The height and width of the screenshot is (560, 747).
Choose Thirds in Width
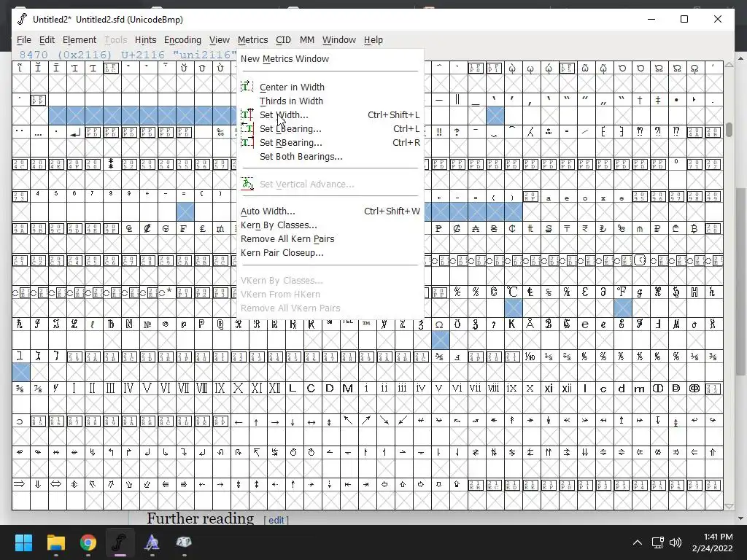(329, 101)
